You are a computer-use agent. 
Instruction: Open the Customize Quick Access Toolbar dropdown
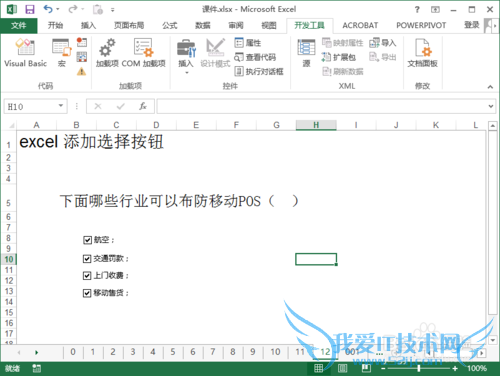point(113,10)
